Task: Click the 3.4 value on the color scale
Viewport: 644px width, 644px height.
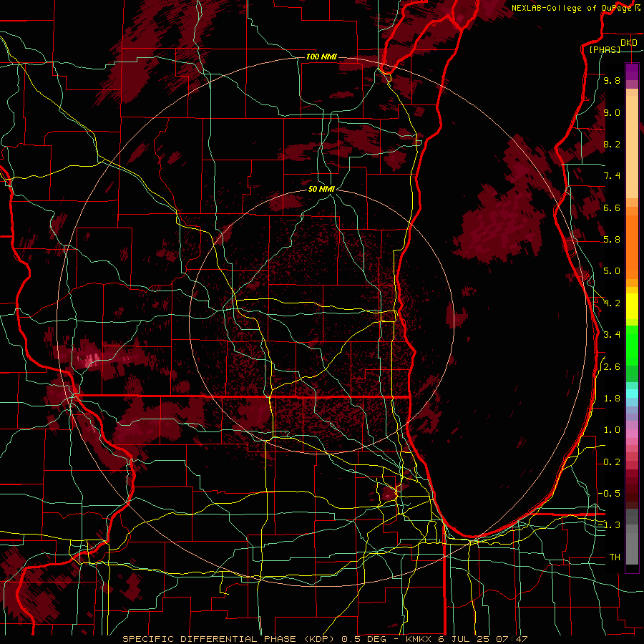Action: tap(612, 335)
